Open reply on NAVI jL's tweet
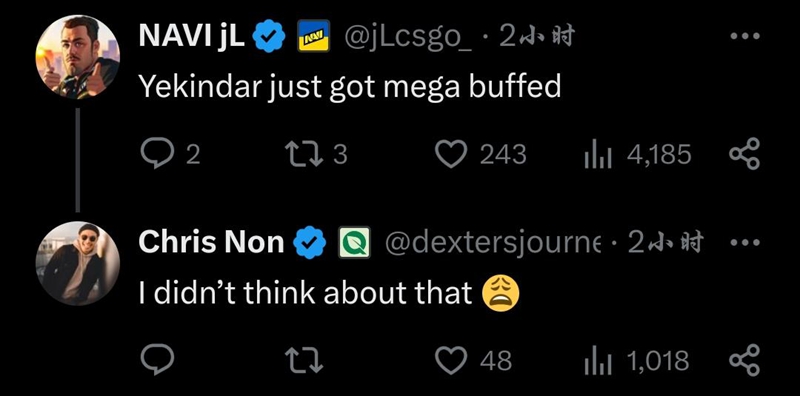 tap(157, 154)
